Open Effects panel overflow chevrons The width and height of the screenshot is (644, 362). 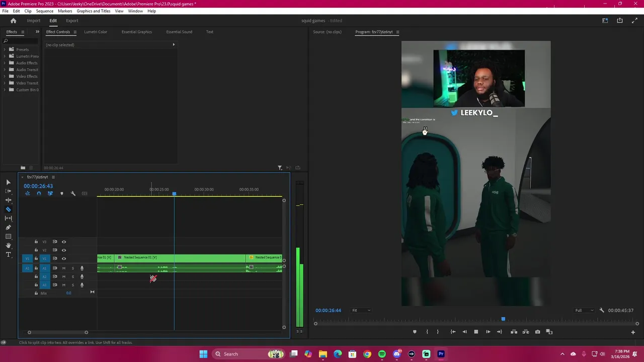(x=37, y=32)
